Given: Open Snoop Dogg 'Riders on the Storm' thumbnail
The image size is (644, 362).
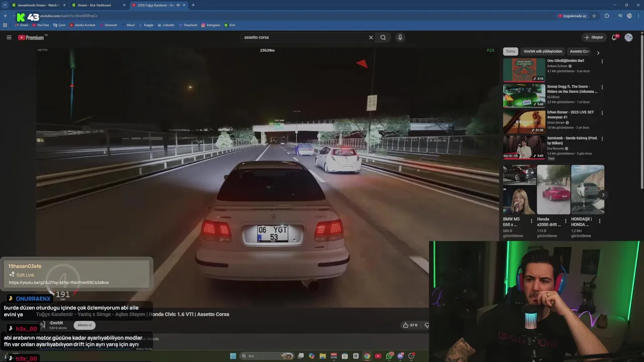Looking at the screenshot, I should [524, 96].
